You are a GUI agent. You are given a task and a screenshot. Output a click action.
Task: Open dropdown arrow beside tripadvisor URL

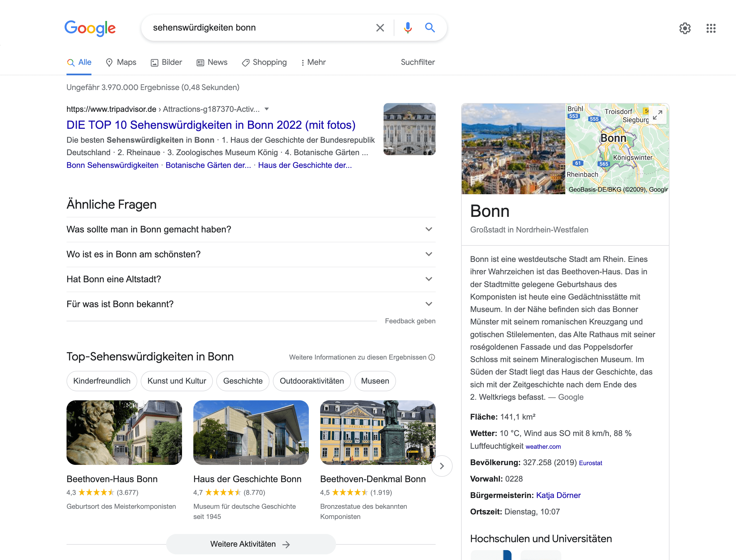(267, 109)
